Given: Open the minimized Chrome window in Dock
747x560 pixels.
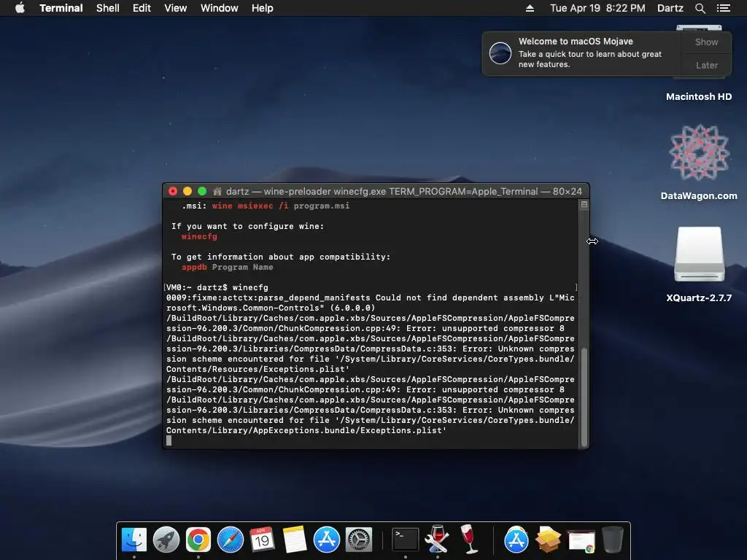Looking at the screenshot, I should coord(581,541).
